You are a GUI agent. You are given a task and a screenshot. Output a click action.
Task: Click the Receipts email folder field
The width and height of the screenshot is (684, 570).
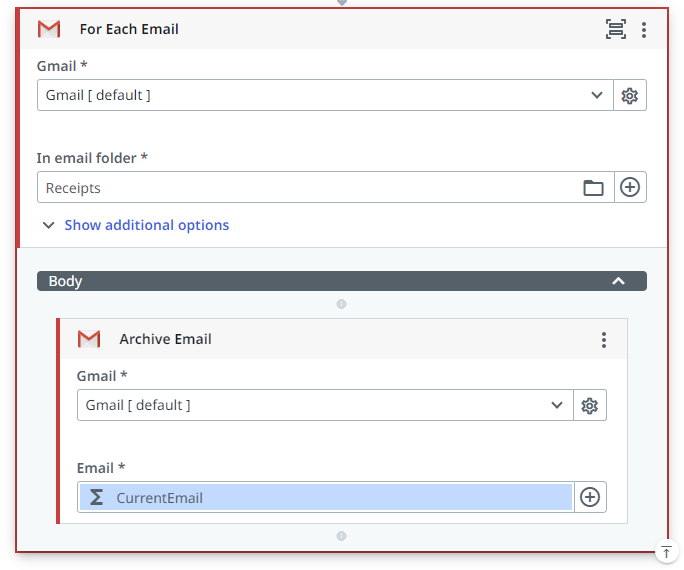point(305,188)
